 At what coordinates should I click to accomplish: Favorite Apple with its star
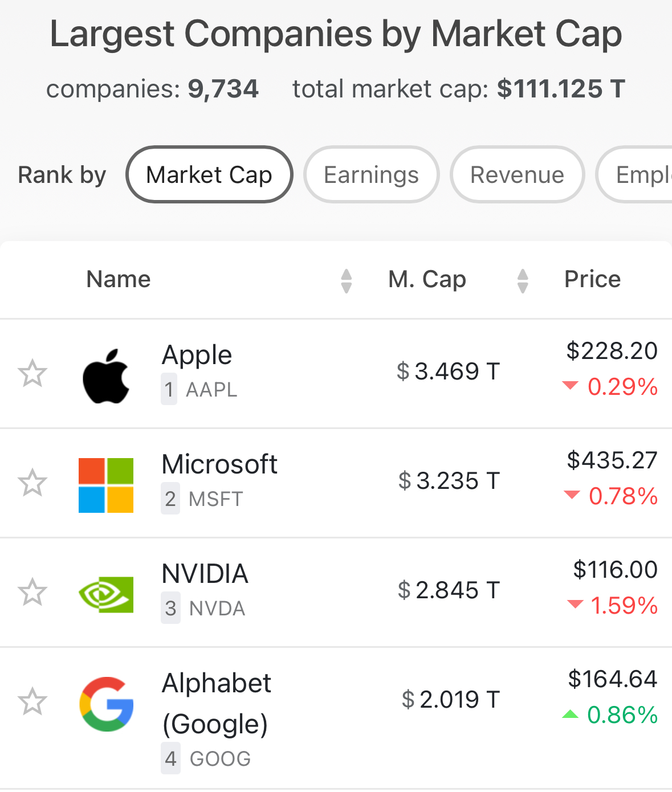coord(32,373)
